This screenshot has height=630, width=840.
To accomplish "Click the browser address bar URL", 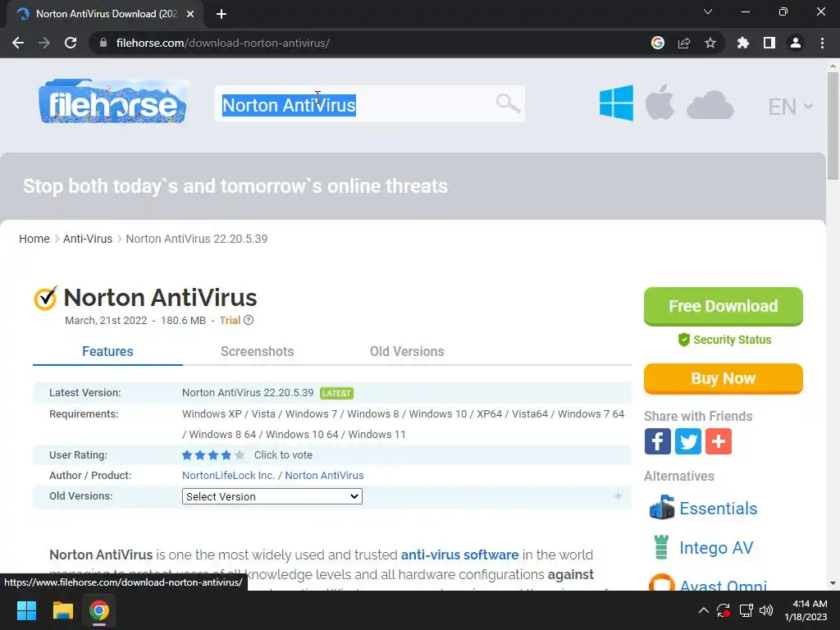I will (x=223, y=43).
